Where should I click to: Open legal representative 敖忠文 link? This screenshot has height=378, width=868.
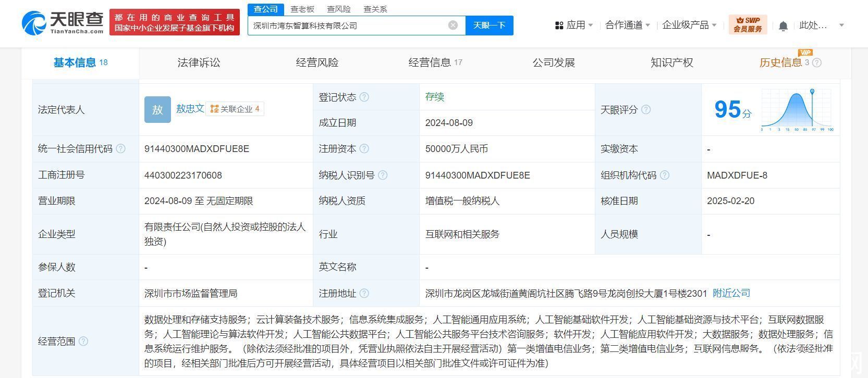click(190, 108)
